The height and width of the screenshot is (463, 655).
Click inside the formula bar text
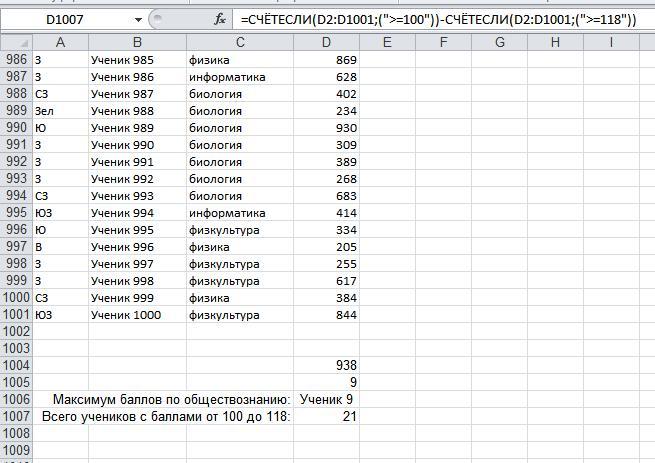coord(439,19)
